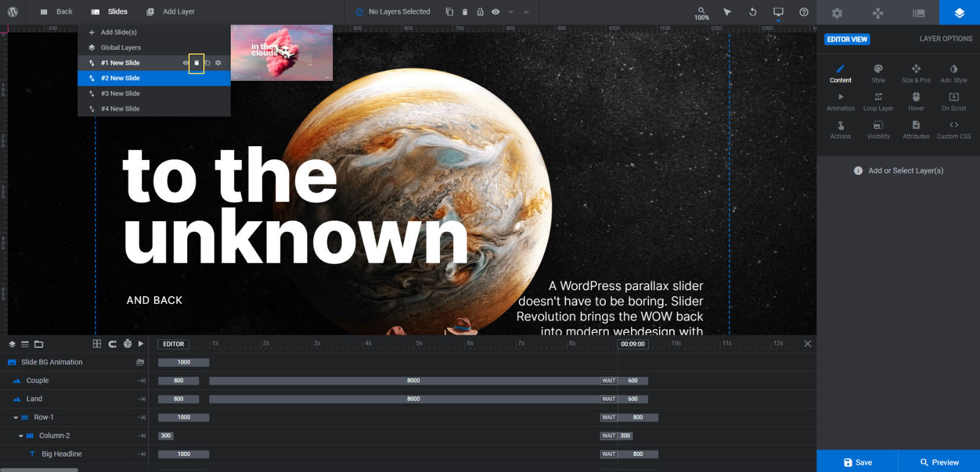Viewport: 980px width, 472px height.
Task: Open the Custom CSS section
Action: (954, 130)
